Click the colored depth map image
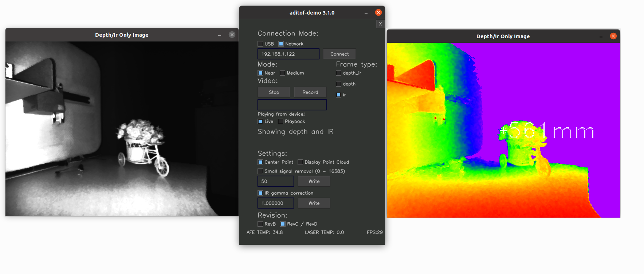 tap(503, 130)
